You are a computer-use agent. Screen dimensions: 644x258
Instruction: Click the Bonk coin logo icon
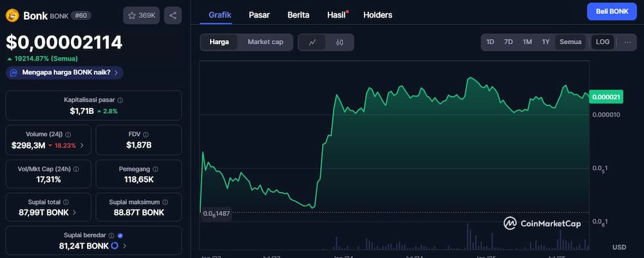(x=12, y=15)
